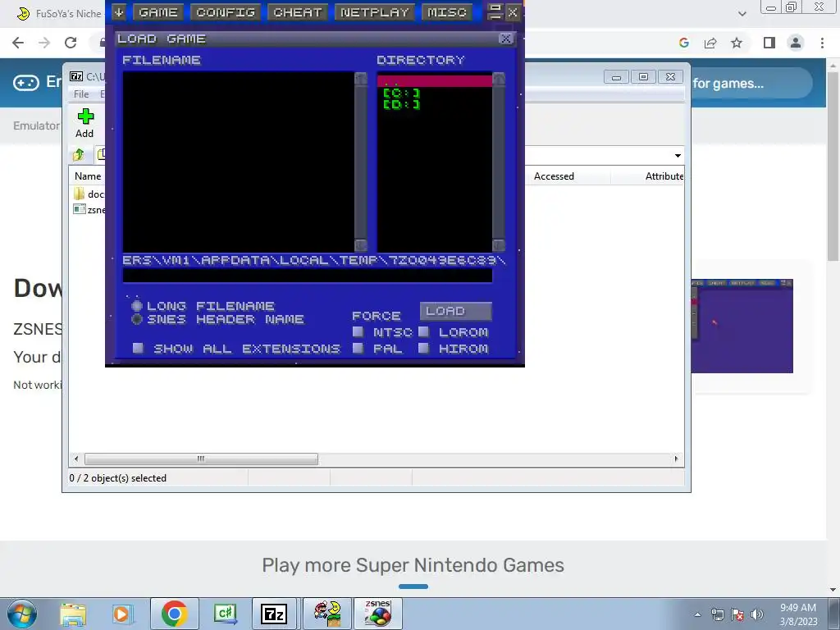Select the zsnes file in 7-Zip
The height and width of the screenshot is (630, 840).
tap(89, 209)
